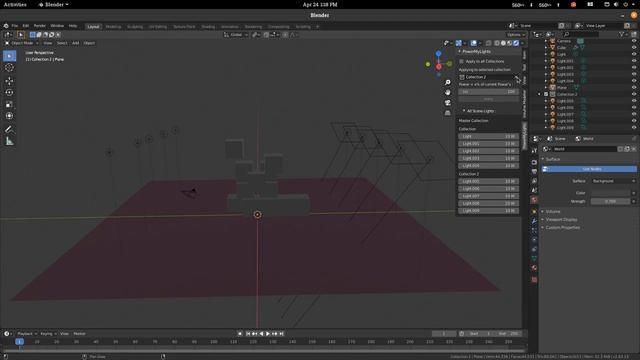The image size is (640, 360).
Task: Select the Select Box tool
Action: pyautogui.click(x=9, y=56)
